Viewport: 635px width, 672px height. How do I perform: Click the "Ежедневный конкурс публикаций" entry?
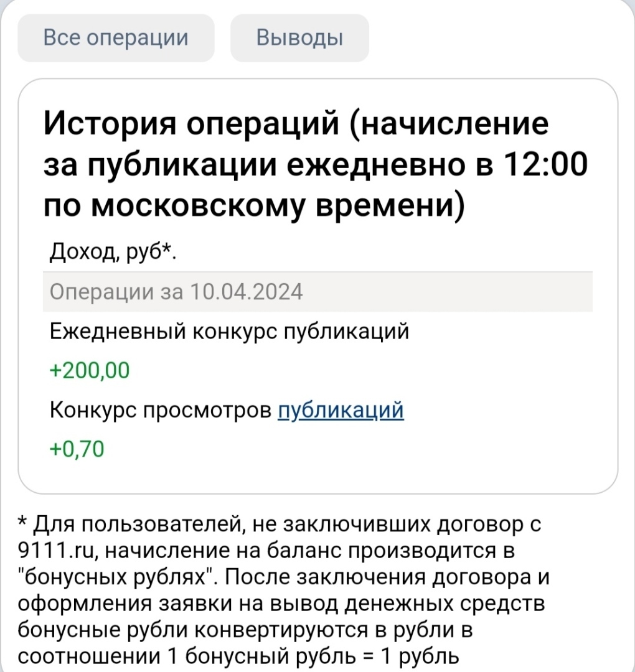229,332
